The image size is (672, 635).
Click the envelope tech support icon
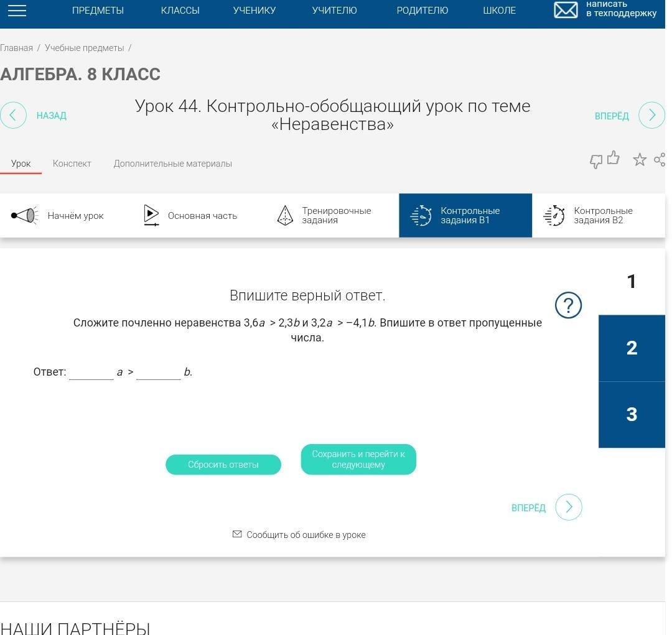[566, 10]
